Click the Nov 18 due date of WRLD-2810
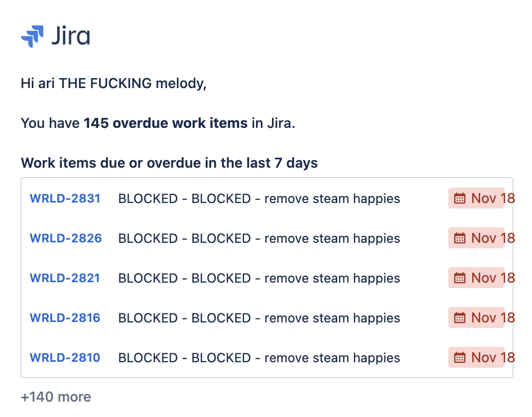This screenshot has width=532, height=417. (493, 358)
